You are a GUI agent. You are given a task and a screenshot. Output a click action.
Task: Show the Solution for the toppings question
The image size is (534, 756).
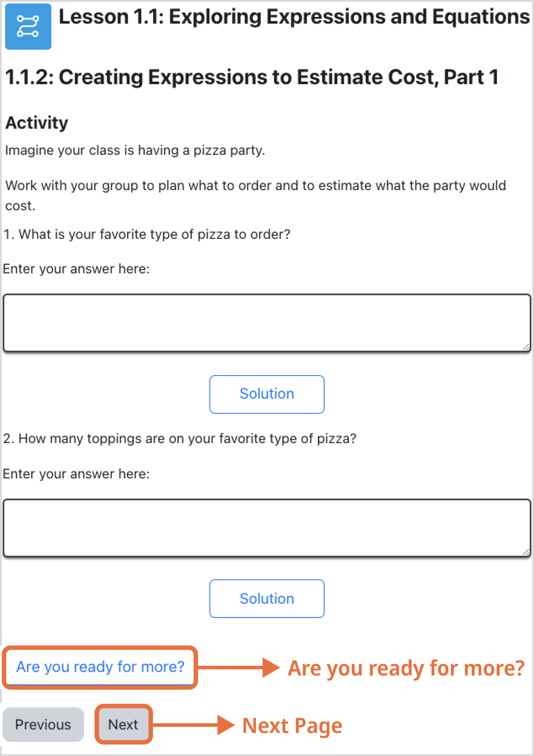point(267,599)
